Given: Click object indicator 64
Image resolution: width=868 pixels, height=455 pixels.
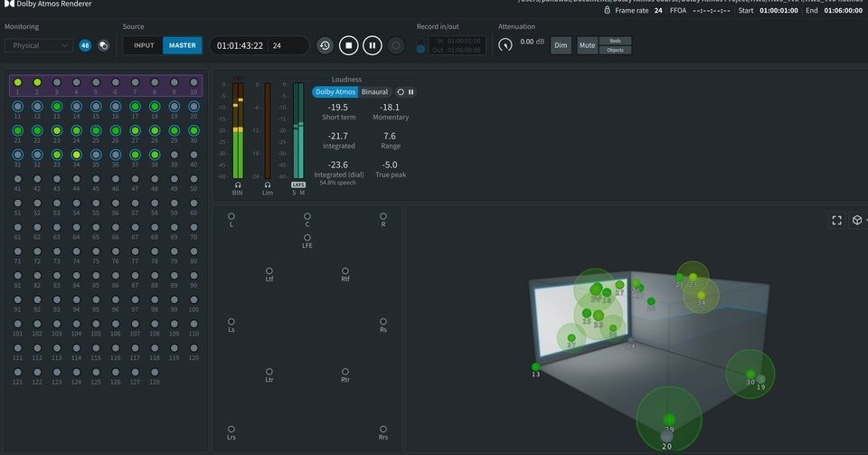Looking at the screenshot, I should pos(76,228).
